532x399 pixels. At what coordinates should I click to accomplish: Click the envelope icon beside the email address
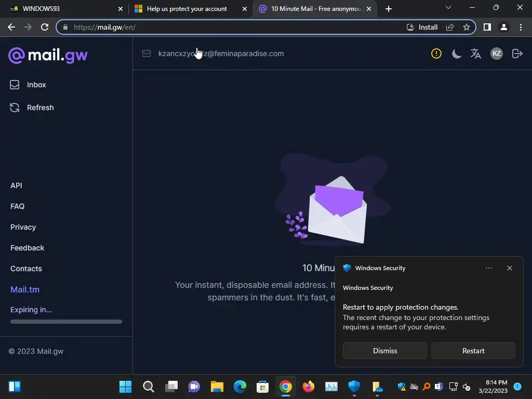pyautogui.click(x=147, y=54)
